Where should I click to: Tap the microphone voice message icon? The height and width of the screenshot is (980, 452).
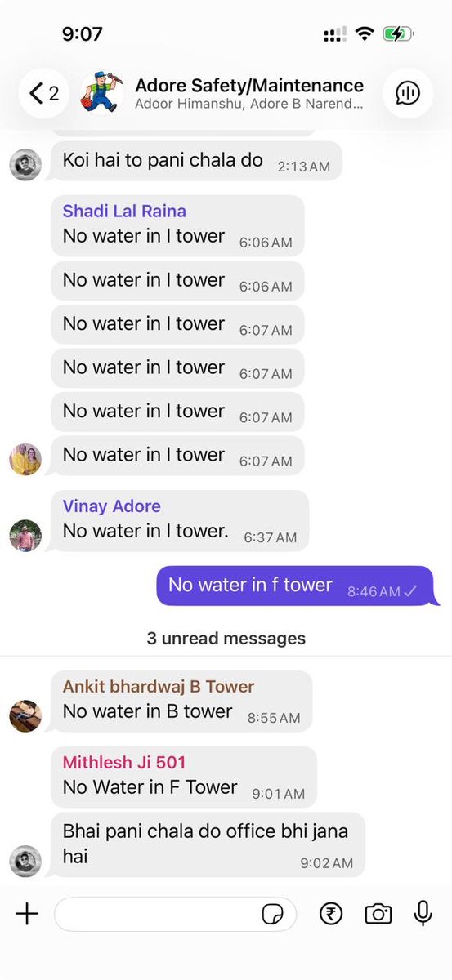[423, 913]
